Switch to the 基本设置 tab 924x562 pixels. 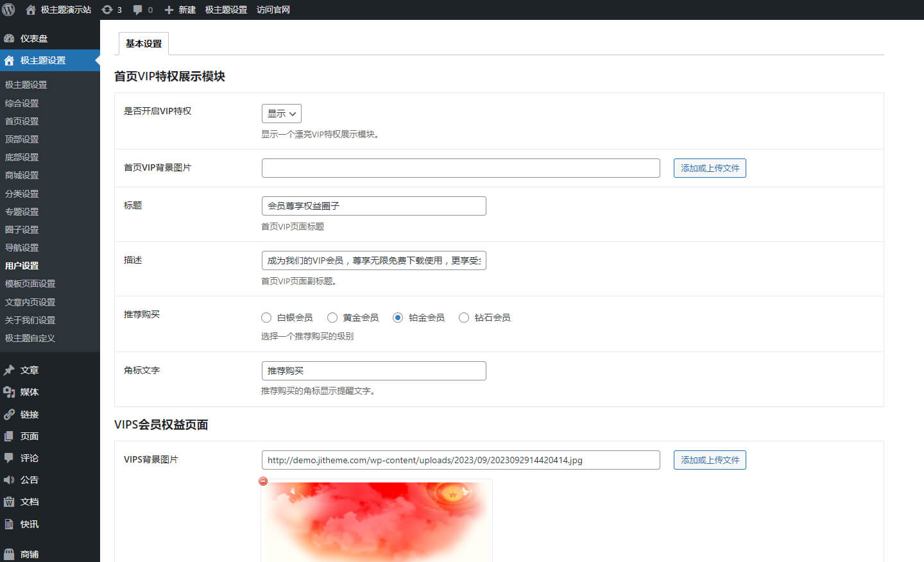coord(144,44)
